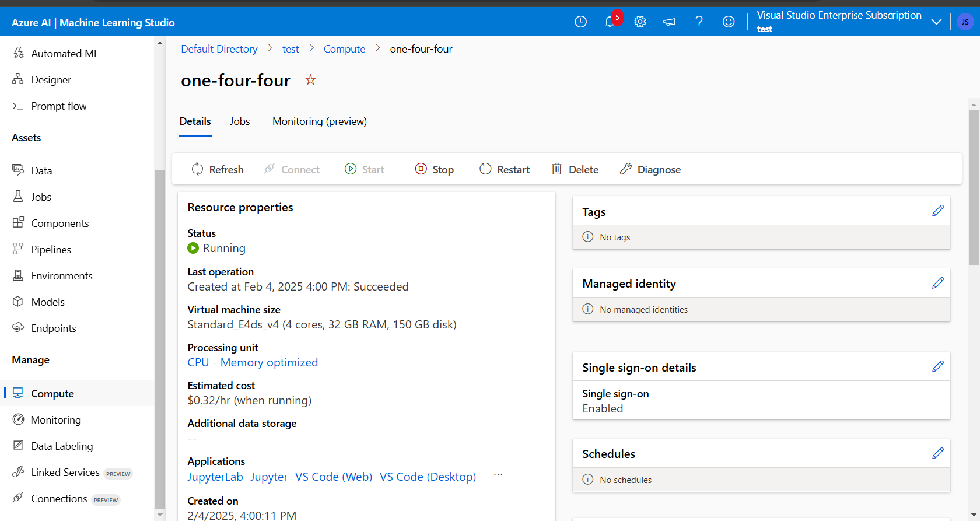Launch VS Code (Web) link

(x=334, y=477)
